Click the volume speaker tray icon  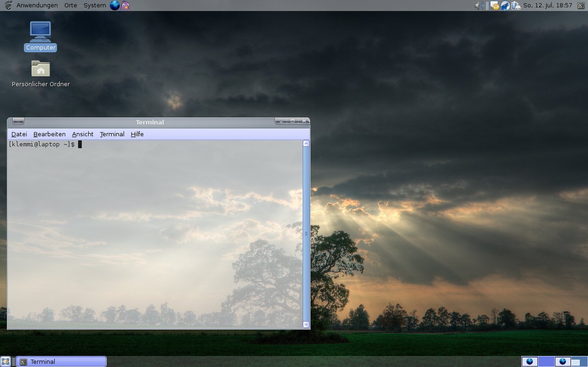[479, 6]
